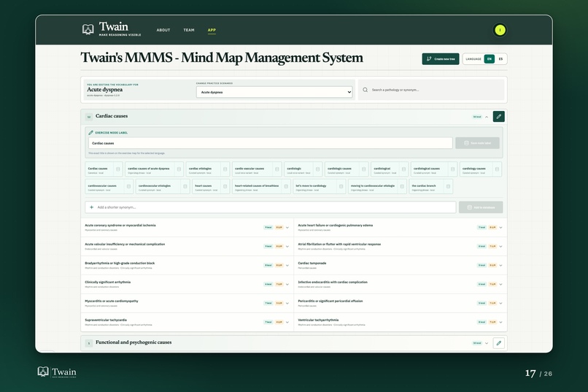Click the database icon on 'cardiologic causes' chip
Screen dimensions: 588x392
click(x=364, y=169)
